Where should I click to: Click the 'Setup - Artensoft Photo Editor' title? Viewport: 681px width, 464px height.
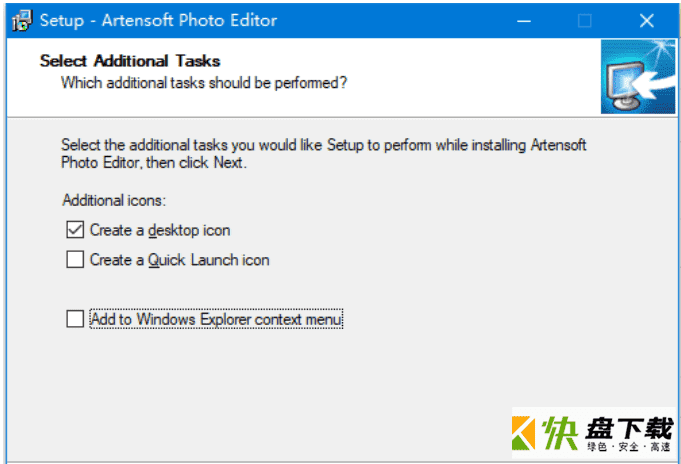click(159, 20)
